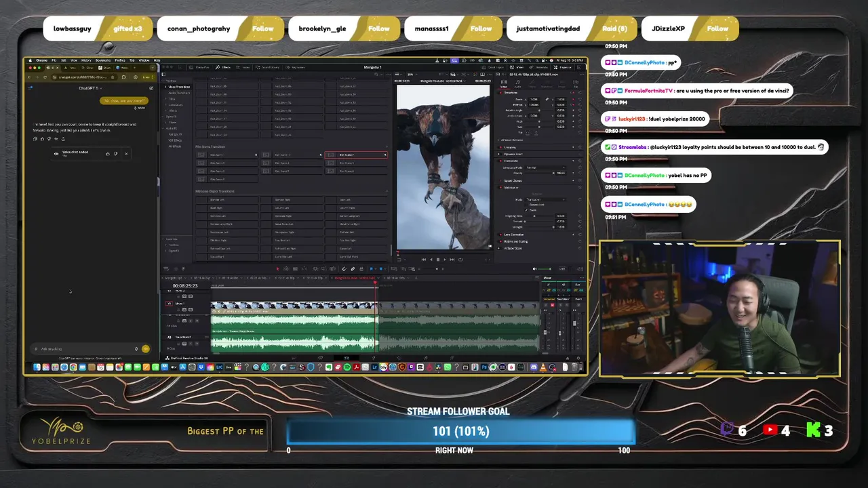Click the voice mode button in ChatGPT
This screenshot has height=488, width=868.
click(146, 349)
